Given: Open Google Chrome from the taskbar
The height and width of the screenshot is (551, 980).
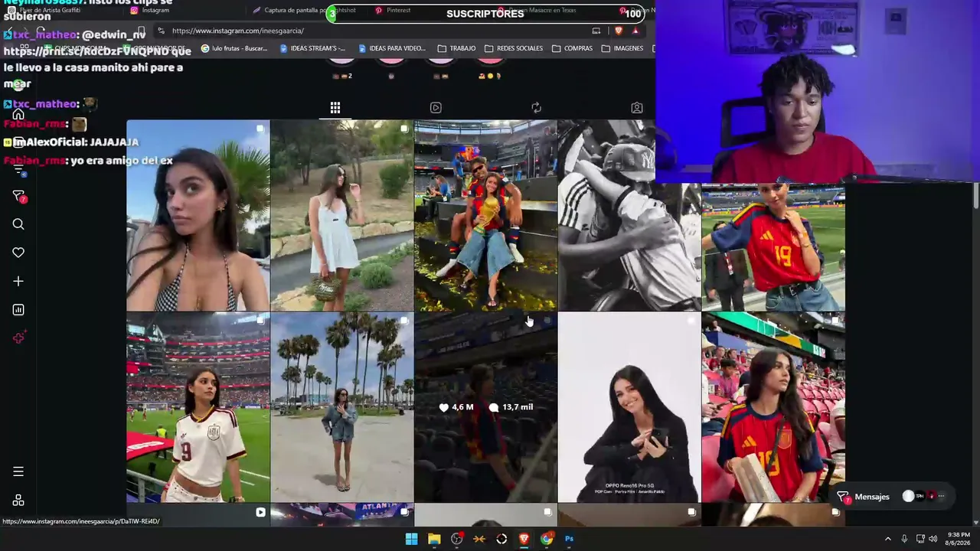Looking at the screenshot, I should coord(547,539).
